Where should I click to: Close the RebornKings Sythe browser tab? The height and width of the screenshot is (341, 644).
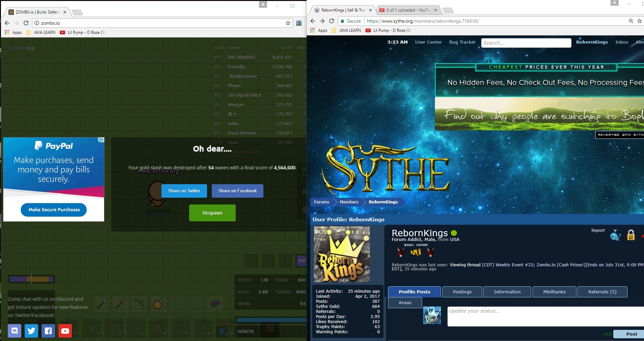point(370,10)
